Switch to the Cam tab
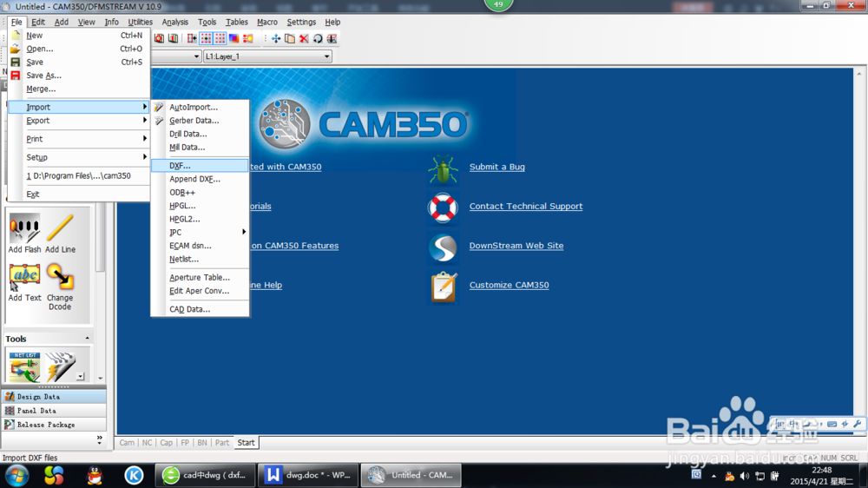 [x=127, y=443]
